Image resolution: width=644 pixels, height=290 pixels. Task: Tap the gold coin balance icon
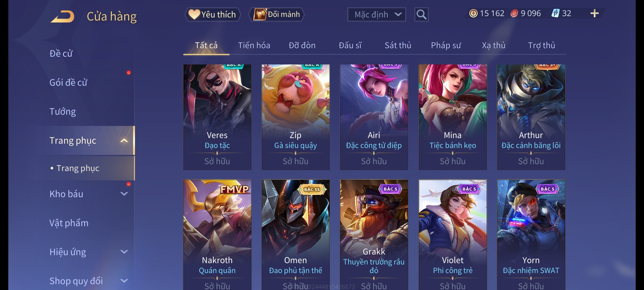point(473,13)
